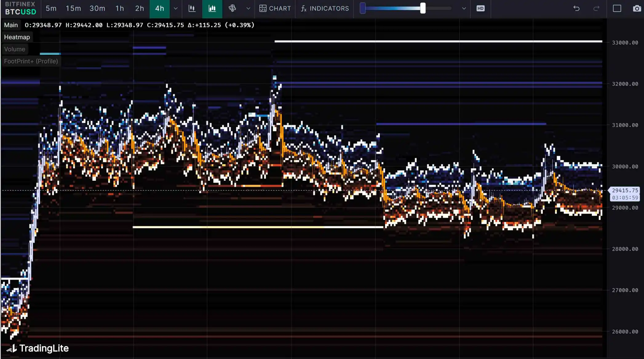Click the 26000.00 price axis label
Screen dimensions: 644x359
[625, 332]
